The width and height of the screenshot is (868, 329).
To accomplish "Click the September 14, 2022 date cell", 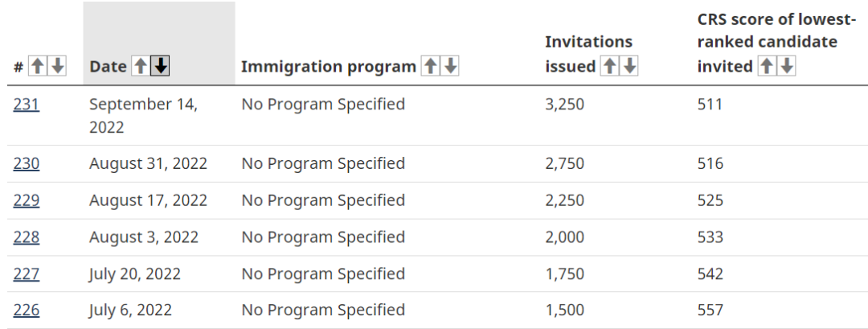I will tap(143, 115).
